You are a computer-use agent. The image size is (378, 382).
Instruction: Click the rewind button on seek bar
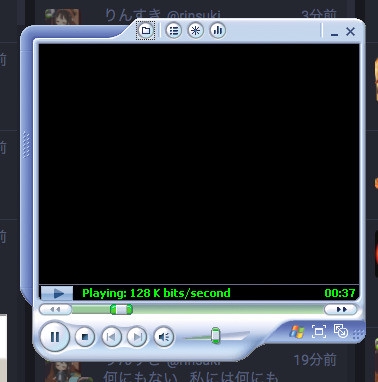click(55, 310)
